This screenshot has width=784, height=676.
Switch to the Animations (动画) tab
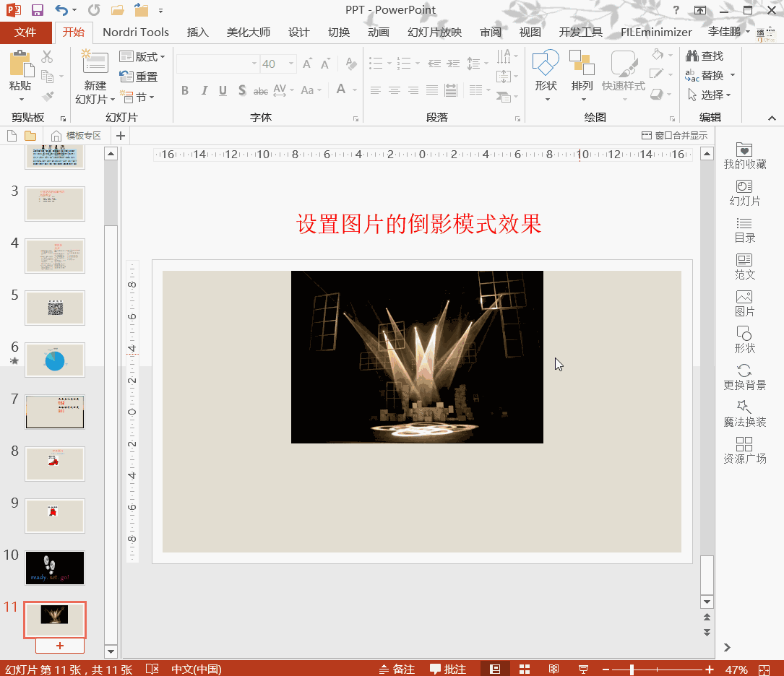[x=379, y=32]
